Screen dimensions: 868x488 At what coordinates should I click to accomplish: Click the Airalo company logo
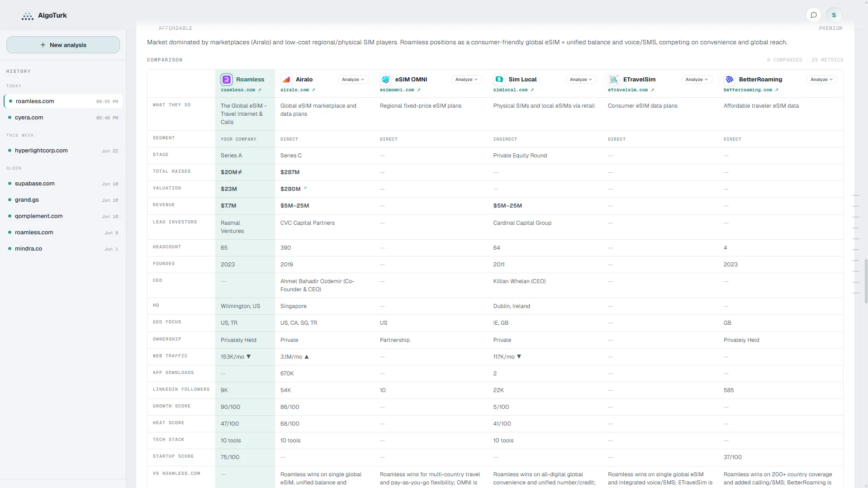tap(286, 80)
